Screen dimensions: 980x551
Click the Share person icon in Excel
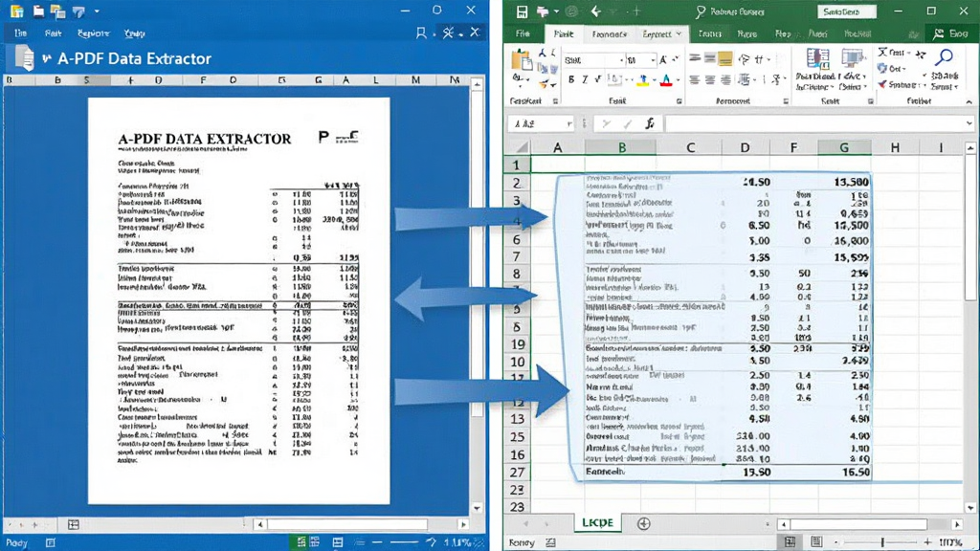938,33
